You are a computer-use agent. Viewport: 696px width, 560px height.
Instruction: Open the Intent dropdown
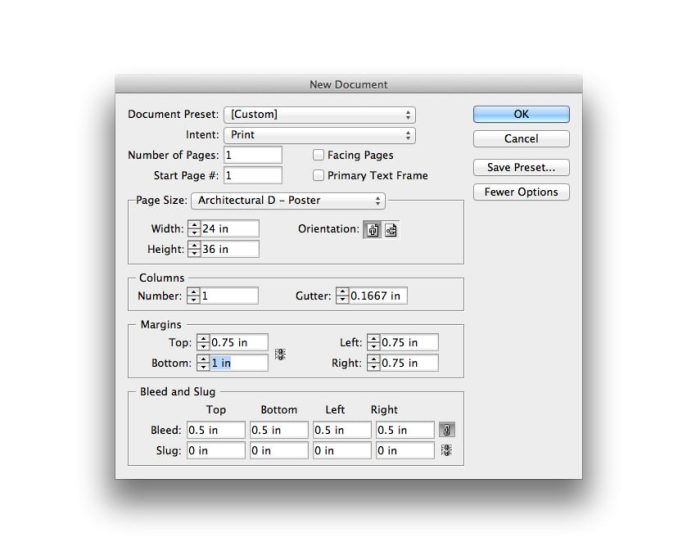pyautogui.click(x=320, y=135)
